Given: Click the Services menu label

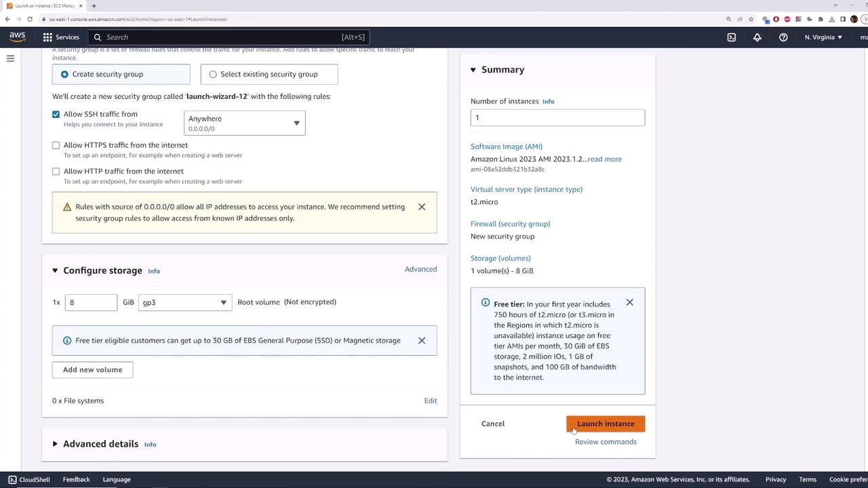Looking at the screenshot, I should coord(67,37).
